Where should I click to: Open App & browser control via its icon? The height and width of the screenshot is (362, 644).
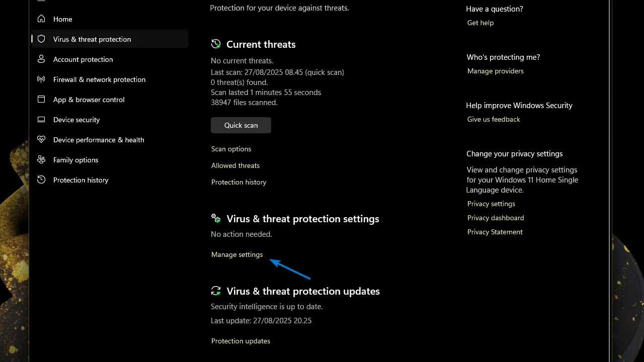click(41, 100)
